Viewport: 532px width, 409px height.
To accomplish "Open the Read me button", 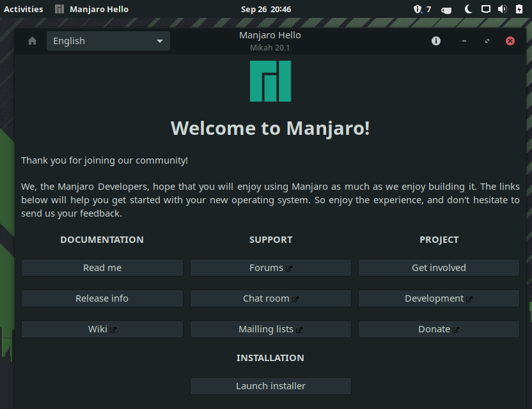I will point(102,268).
